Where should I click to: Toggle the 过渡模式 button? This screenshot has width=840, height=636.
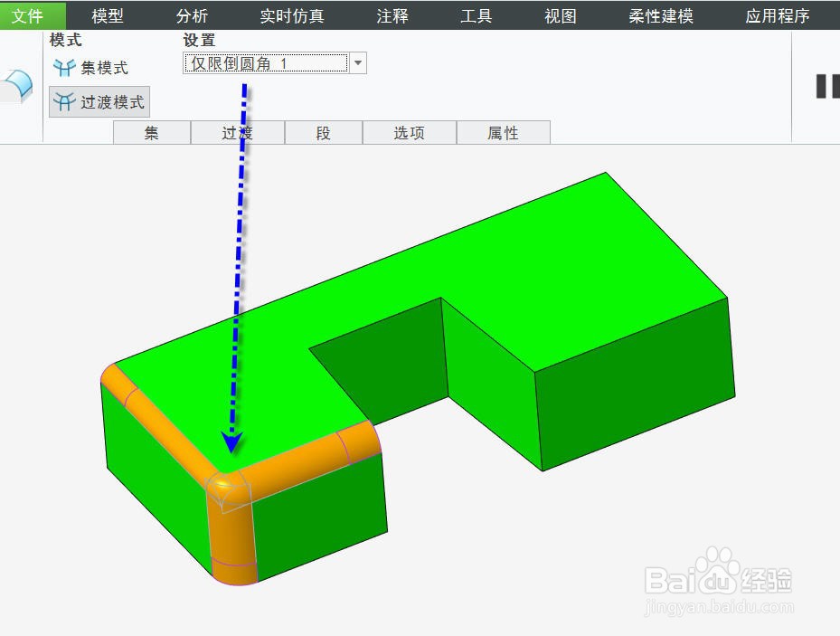(99, 102)
